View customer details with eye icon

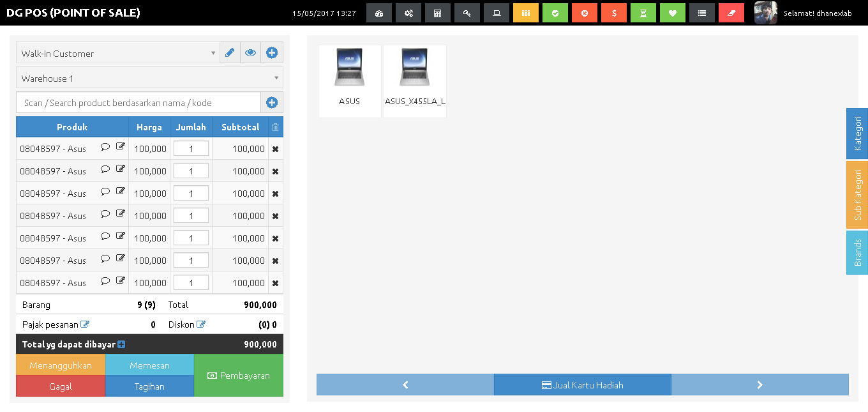coord(251,53)
